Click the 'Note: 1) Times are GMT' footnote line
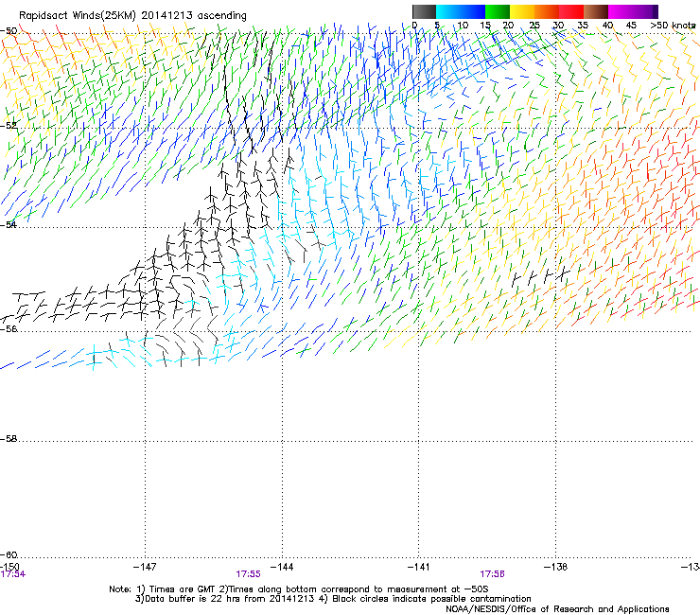 (299, 589)
